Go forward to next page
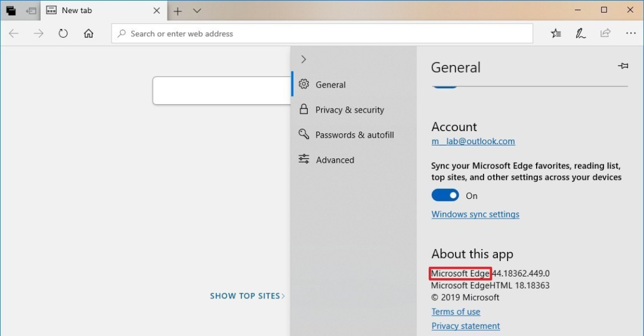The width and height of the screenshot is (644, 336). [38, 33]
